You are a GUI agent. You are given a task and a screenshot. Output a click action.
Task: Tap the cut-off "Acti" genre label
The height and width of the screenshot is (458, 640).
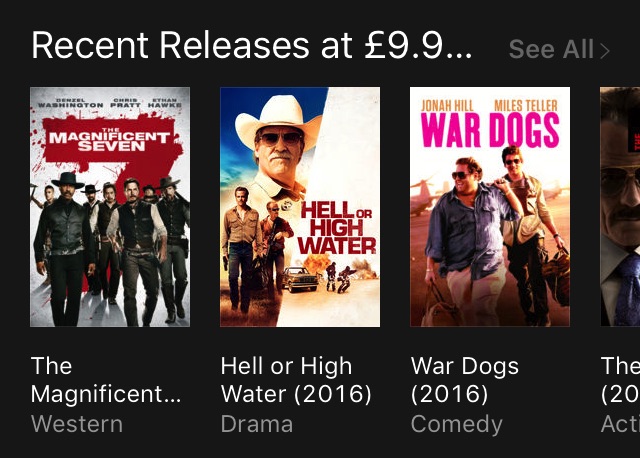pyautogui.click(x=620, y=424)
